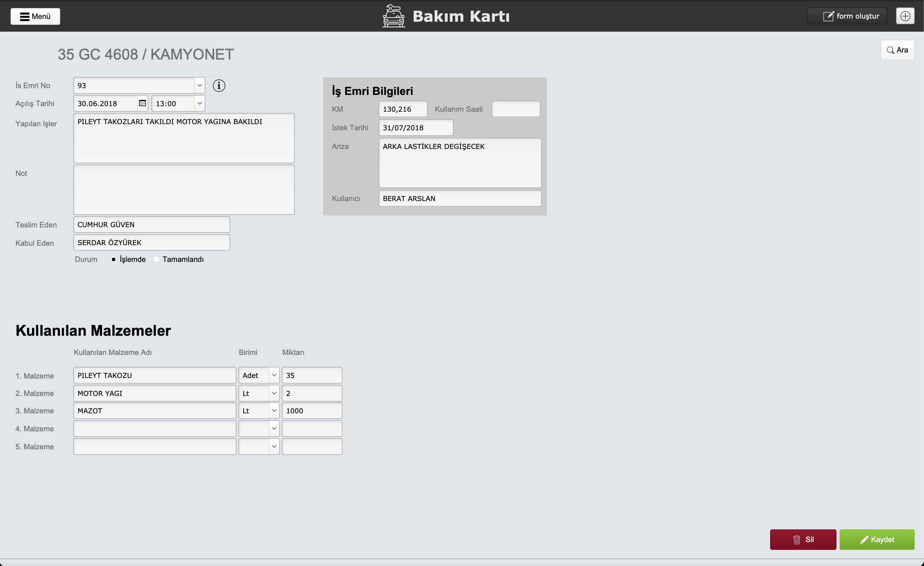Click the 2. Malzeme quantity field
This screenshot has width=924, height=566.
click(312, 393)
